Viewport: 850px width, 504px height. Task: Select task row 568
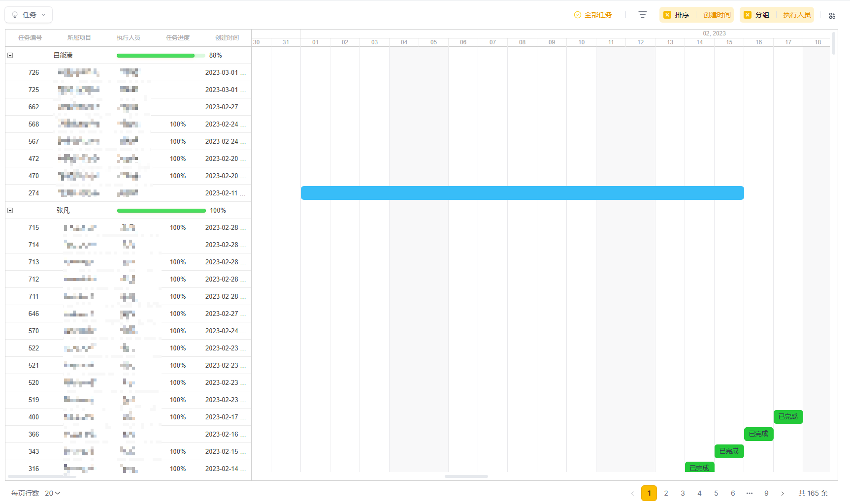(128, 124)
